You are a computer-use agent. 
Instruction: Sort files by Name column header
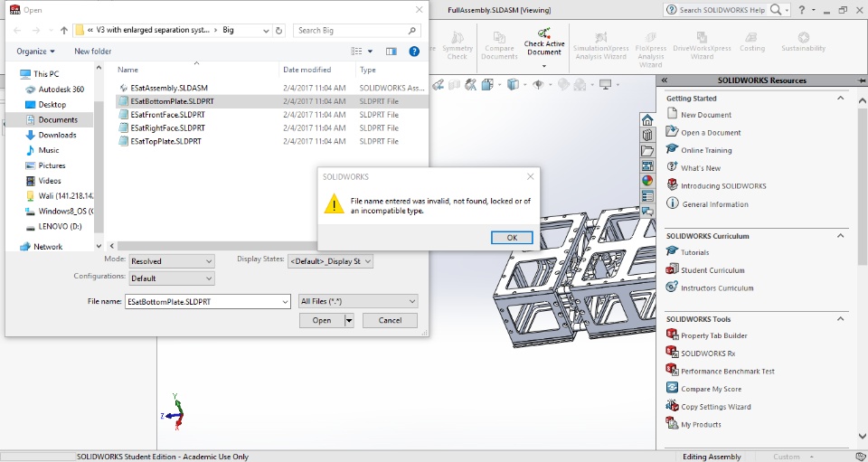[x=127, y=70]
